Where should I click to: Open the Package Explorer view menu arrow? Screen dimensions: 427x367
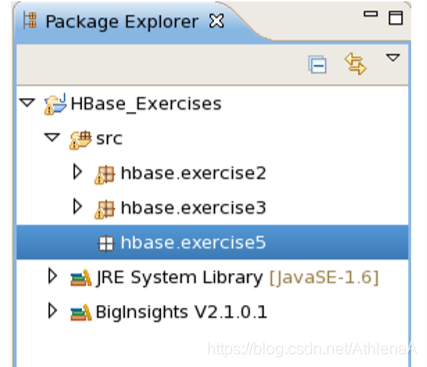[393, 57]
